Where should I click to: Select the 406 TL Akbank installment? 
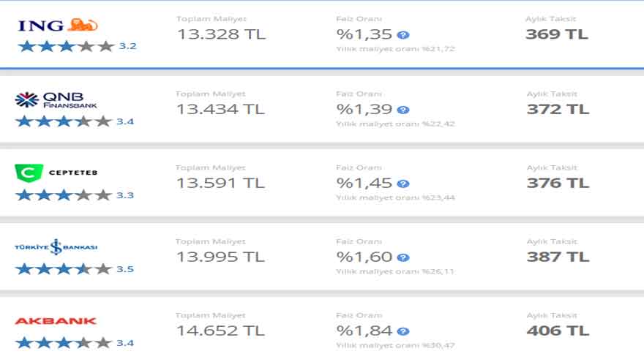[x=558, y=331]
